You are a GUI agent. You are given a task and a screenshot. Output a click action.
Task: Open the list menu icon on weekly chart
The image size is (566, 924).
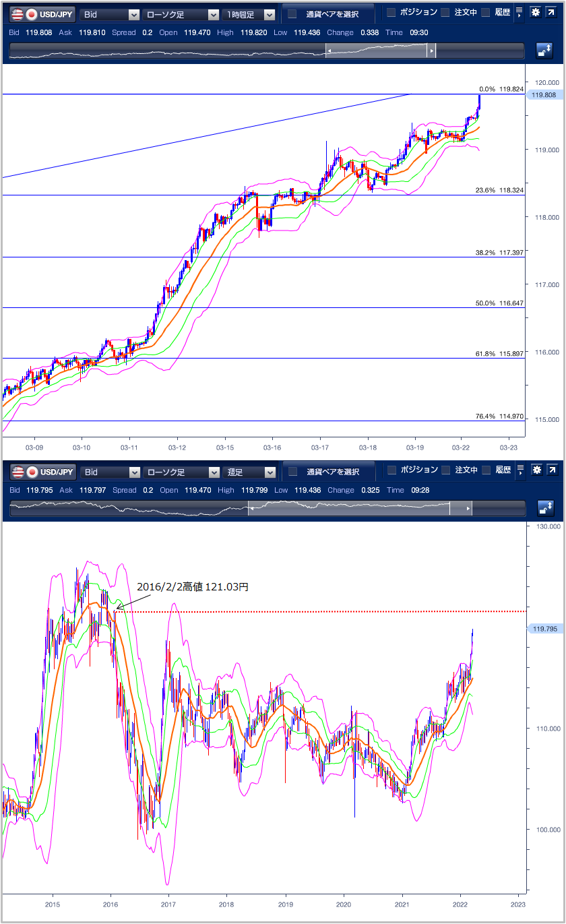(520, 470)
